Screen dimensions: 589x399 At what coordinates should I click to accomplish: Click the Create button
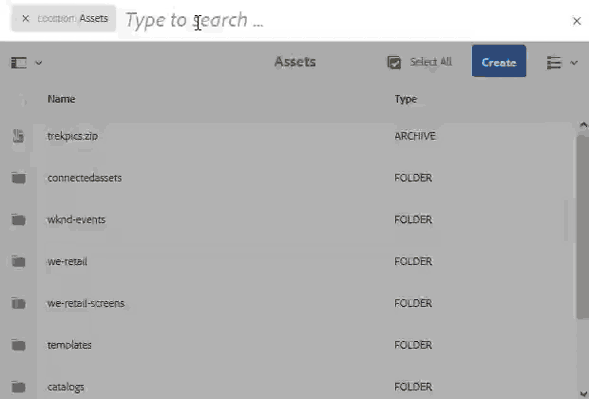pyautogui.click(x=499, y=61)
